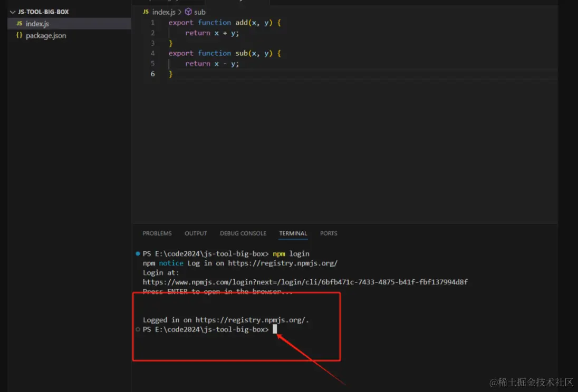Click the sub breadcrumb symbol
Image resolution: width=578 pixels, height=392 pixels.
(x=200, y=12)
